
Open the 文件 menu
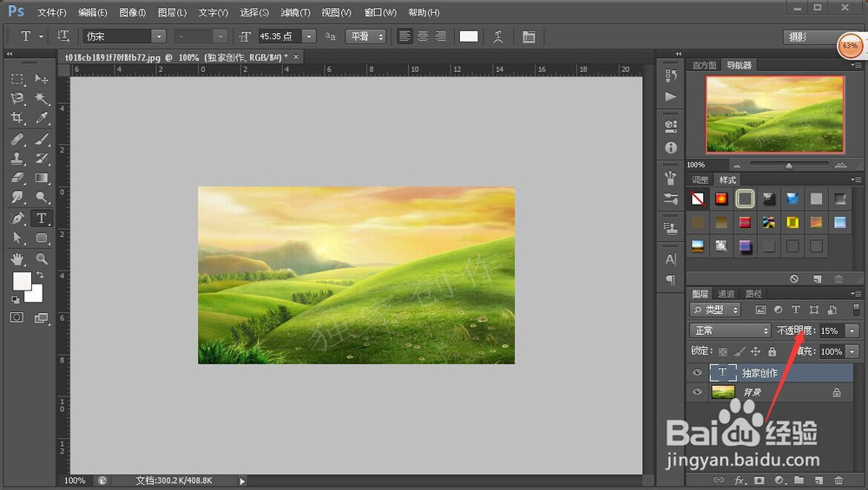click(x=51, y=12)
